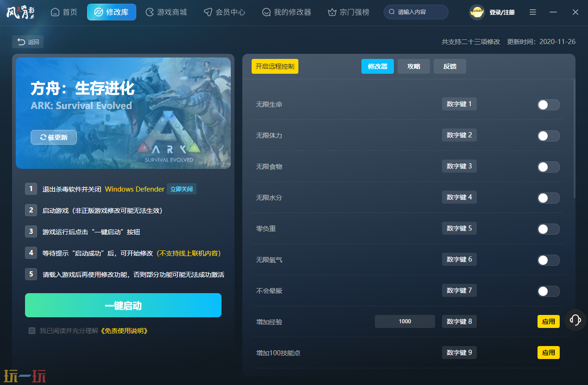
Task: Open 会员中心 member center
Action: point(224,12)
